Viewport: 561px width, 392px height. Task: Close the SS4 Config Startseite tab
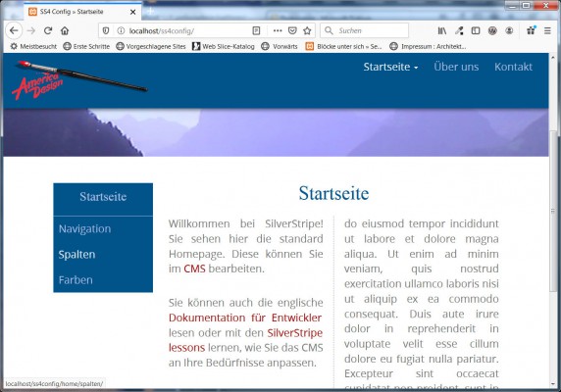pos(132,12)
